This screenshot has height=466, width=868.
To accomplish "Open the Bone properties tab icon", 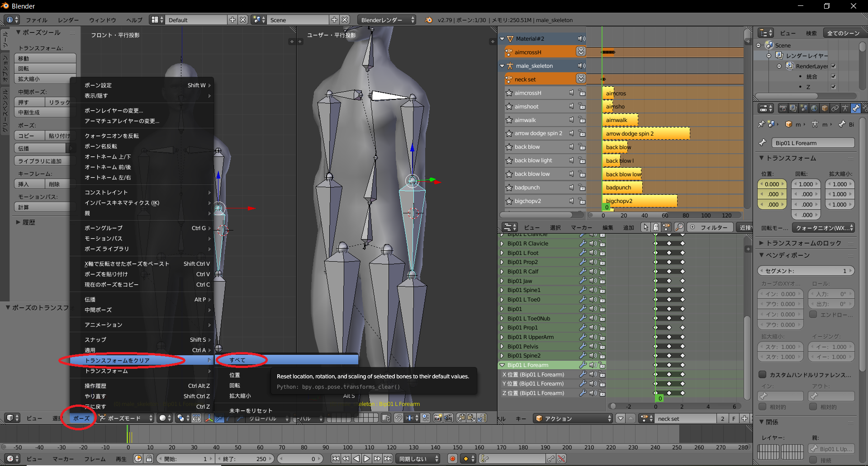I will coord(855,108).
